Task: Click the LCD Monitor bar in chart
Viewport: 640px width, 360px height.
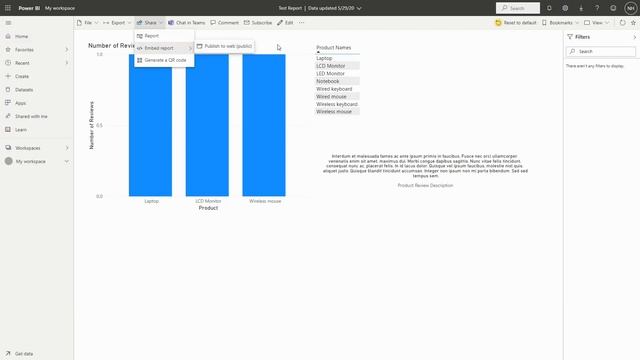Action: 207,125
